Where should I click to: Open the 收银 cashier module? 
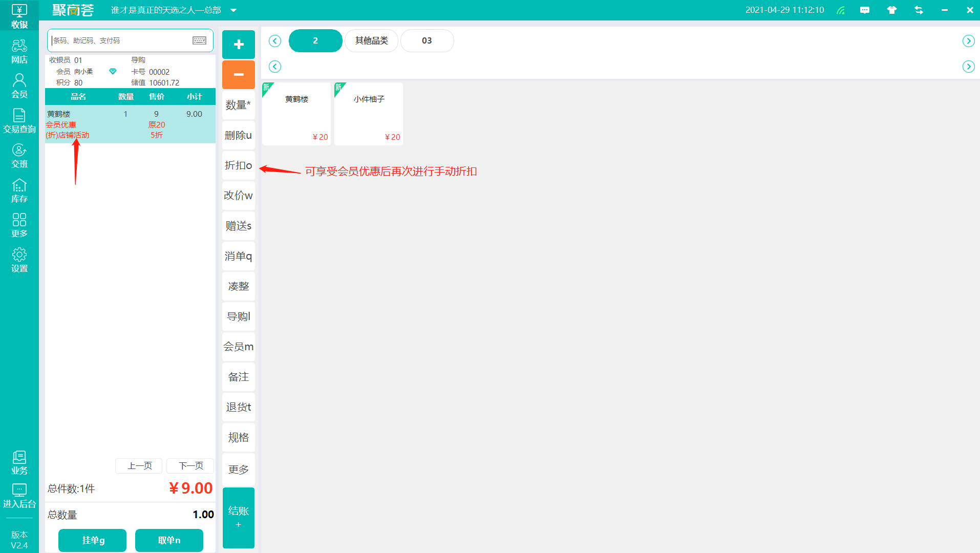(x=19, y=16)
